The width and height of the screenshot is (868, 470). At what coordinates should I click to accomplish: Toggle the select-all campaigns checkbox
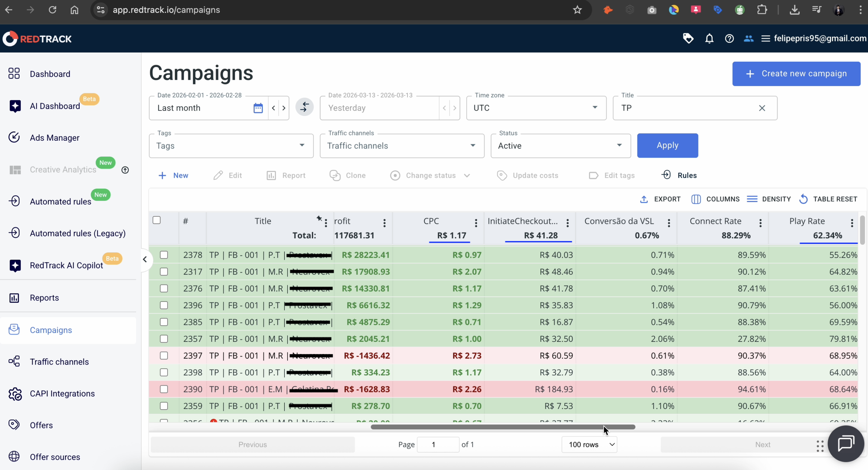(x=157, y=220)
